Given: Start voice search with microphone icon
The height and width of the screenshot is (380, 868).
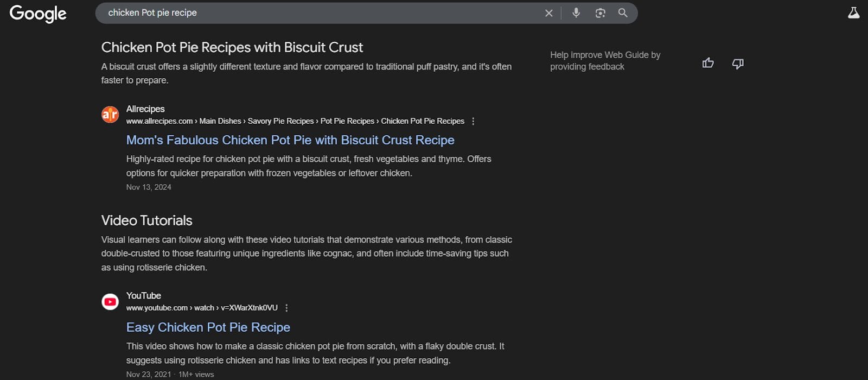Looking at the screenshot, I should 576,13.
